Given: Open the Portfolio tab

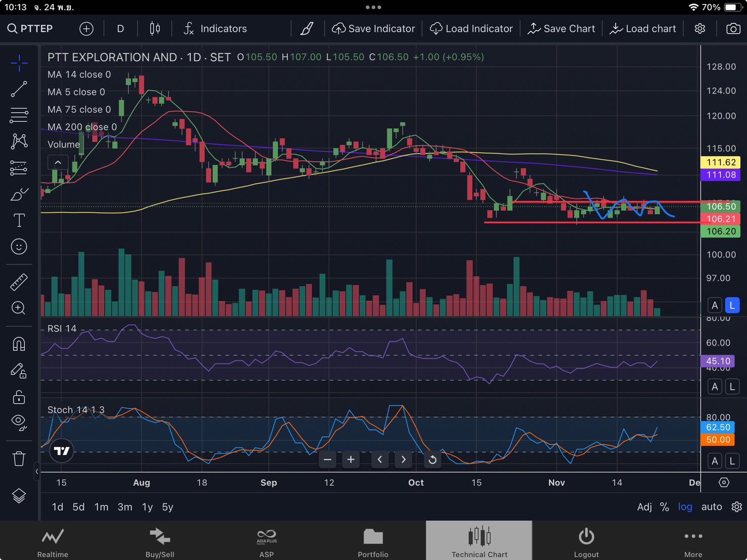Looking at the screenshot, I should tap(373, 541).
